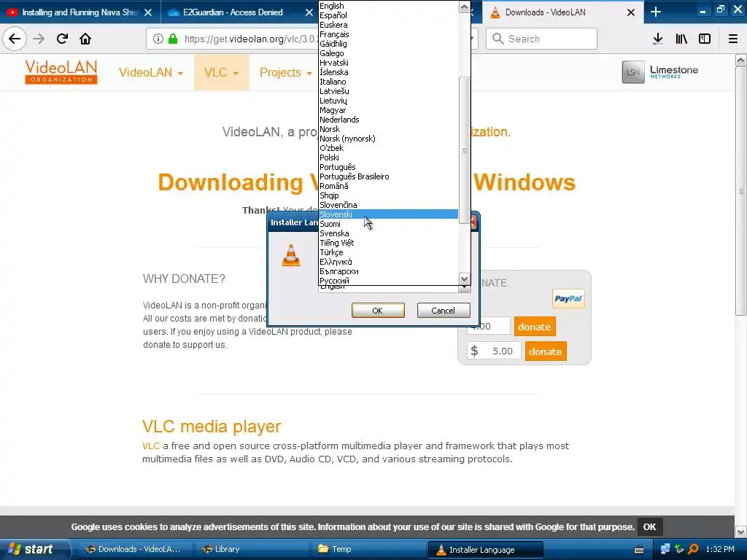Select Русский in the language list
The image size is (747, 560).
[x=388, y=281]
